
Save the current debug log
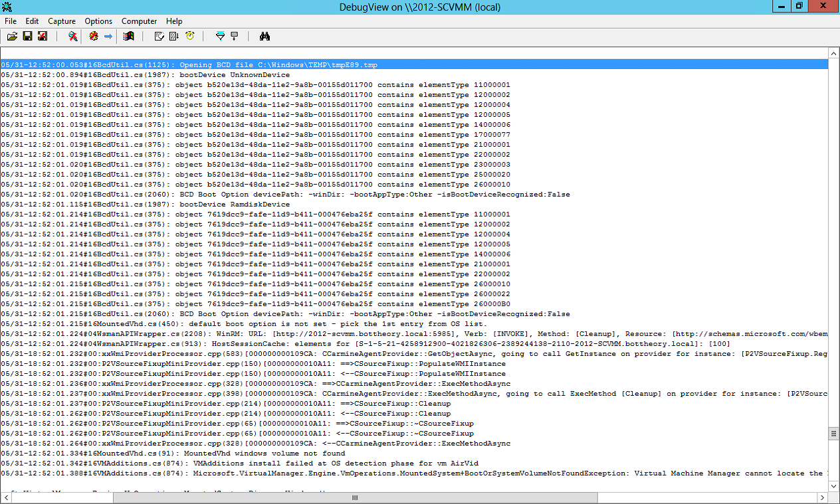(x=27, y=36)
